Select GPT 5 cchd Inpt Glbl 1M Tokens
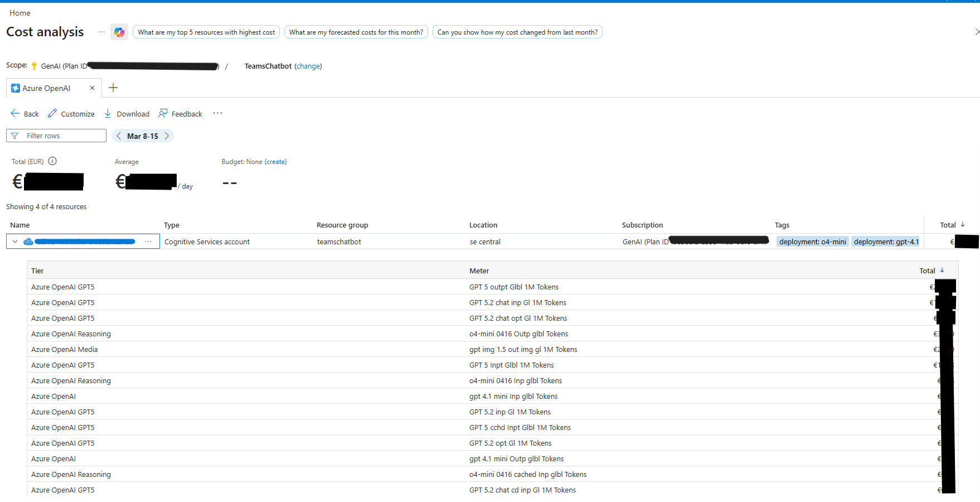Screen dimensions: 980x502 point(520,427)
